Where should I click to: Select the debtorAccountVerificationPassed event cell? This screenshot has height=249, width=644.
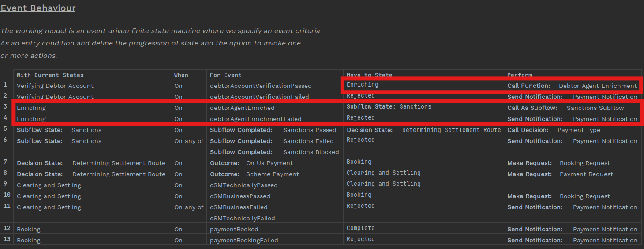coord(261,86)
